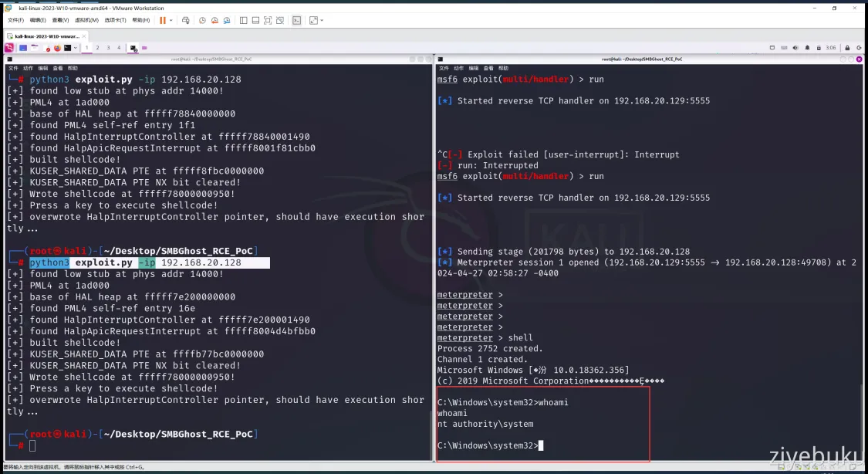Take a VM snapshot icon
868x474 pixels.
click(203, 21)
